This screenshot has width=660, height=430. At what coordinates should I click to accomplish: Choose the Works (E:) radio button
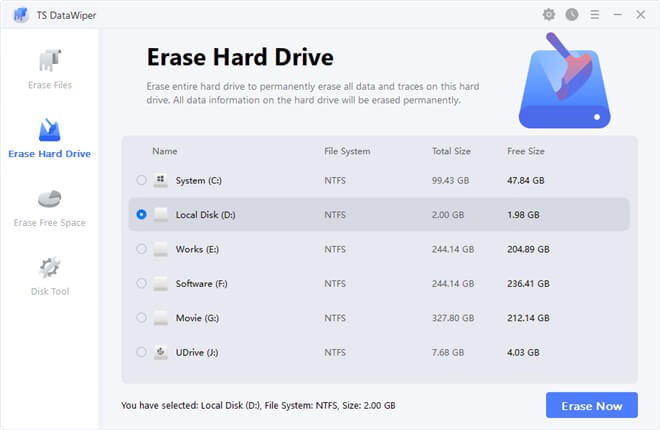point(141,249)
